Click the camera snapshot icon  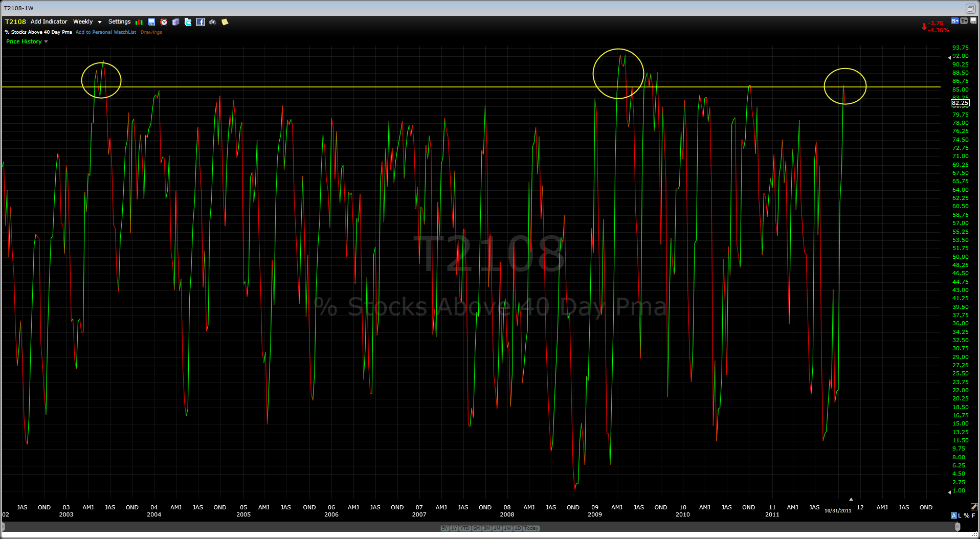(x=213, y=22)
